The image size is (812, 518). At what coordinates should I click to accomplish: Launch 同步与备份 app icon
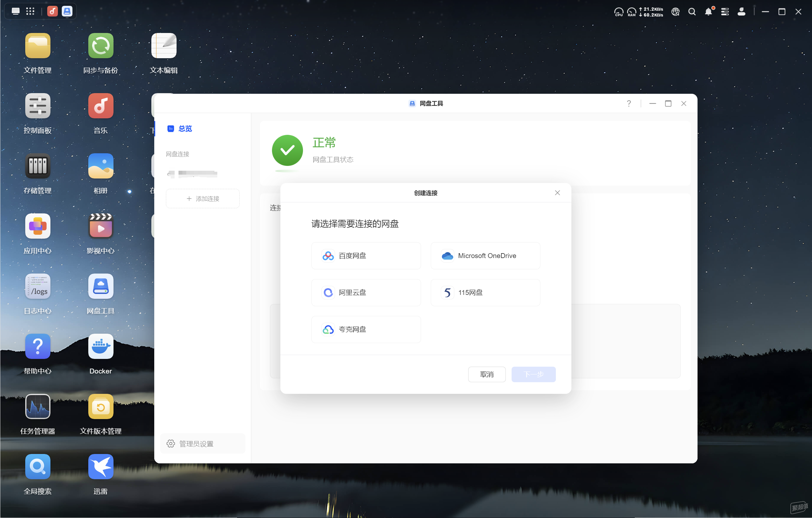[x=101, y=46]
